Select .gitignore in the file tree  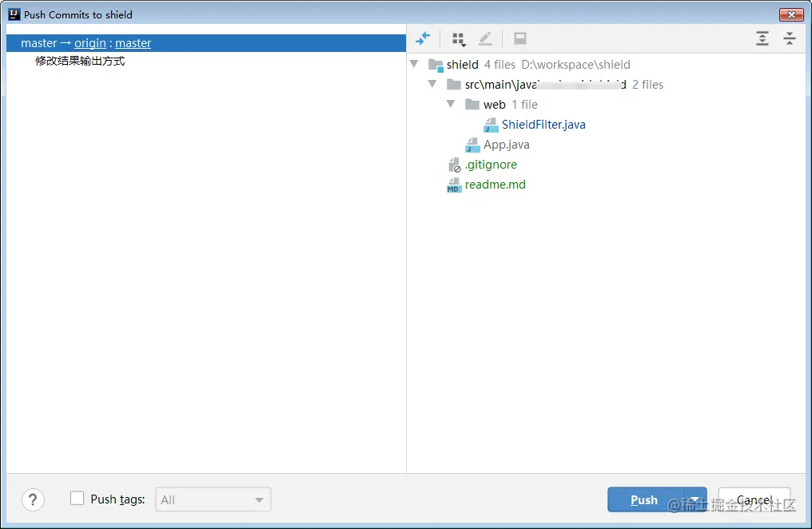pos(491,165)
